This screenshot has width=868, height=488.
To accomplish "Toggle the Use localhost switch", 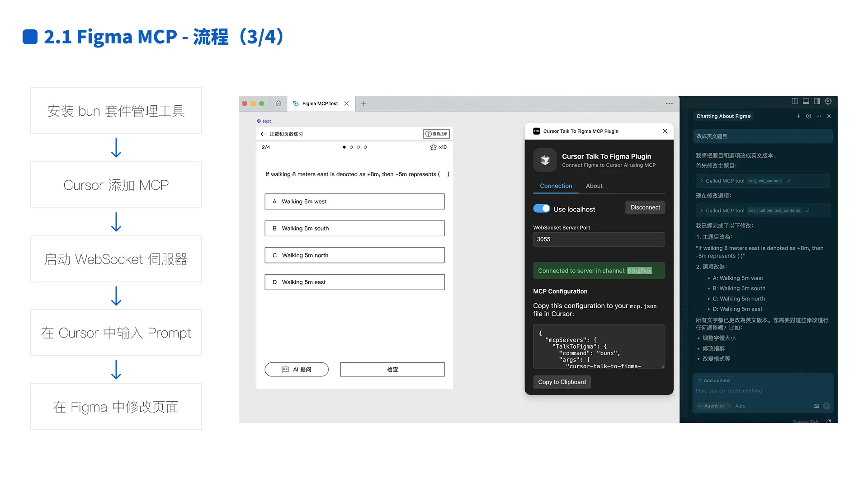I will pos(542,208).
